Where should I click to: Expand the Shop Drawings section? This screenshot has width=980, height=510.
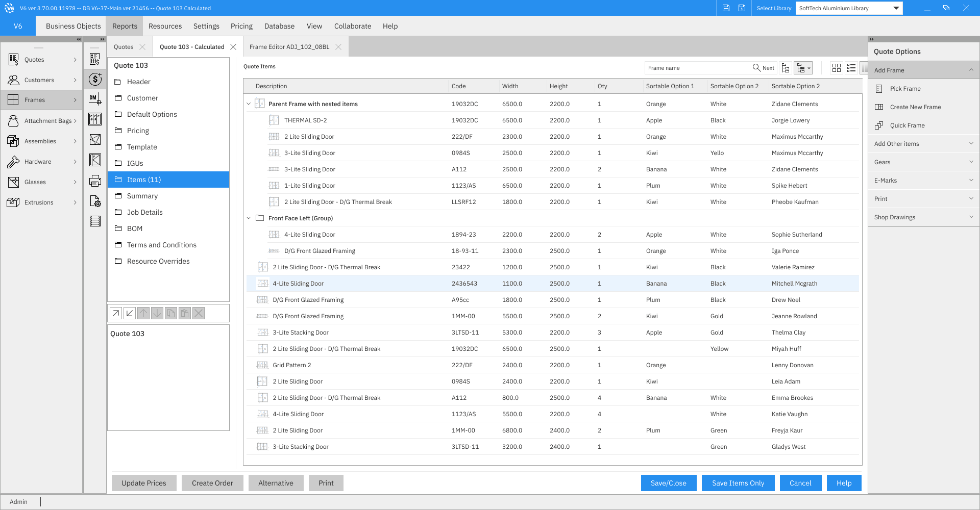pos(923,217)
